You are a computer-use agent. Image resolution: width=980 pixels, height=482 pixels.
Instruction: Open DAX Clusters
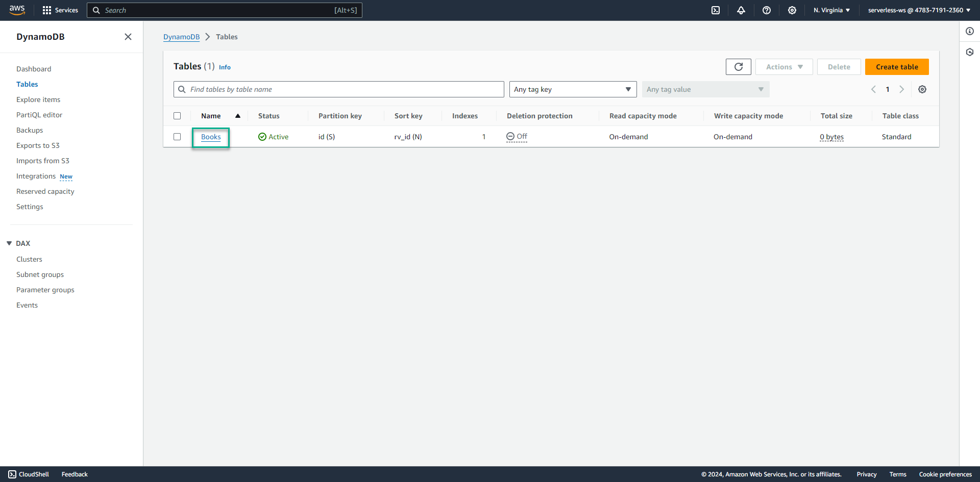click(x=29, y=259)
